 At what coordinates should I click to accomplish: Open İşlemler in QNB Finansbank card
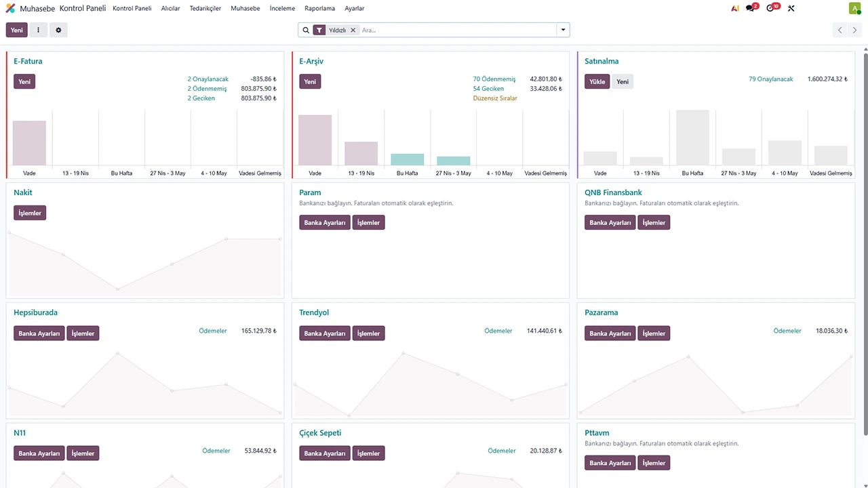point(654,222)
